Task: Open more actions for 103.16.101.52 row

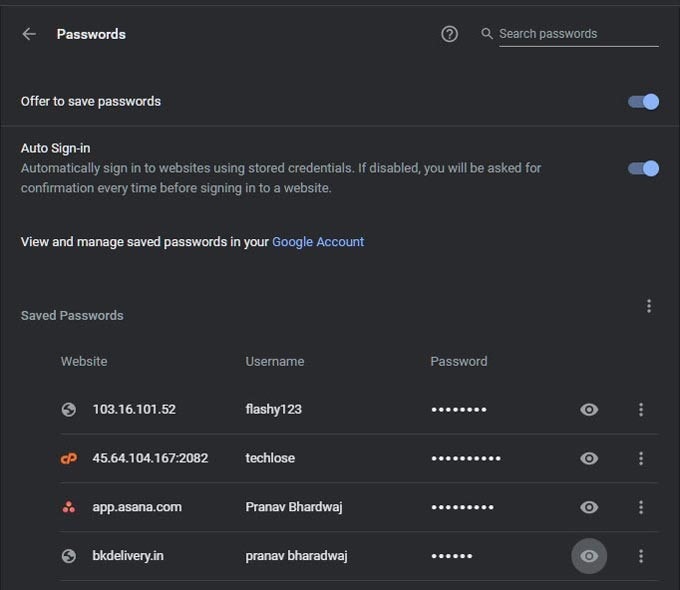Action: pyautogui.click(x=641, y=410)
